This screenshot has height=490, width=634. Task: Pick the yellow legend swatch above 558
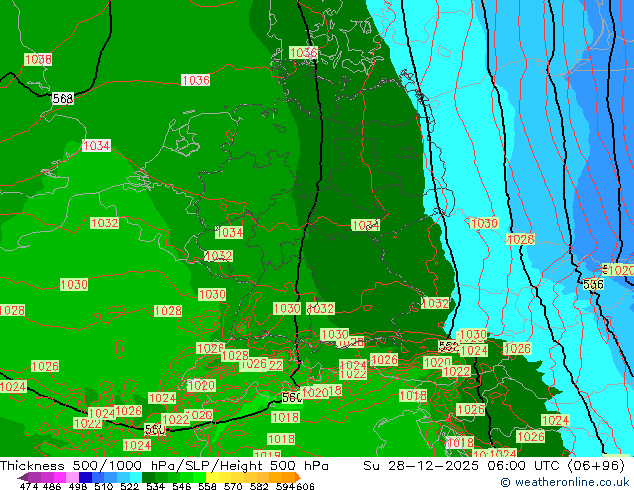click(212, 477)
